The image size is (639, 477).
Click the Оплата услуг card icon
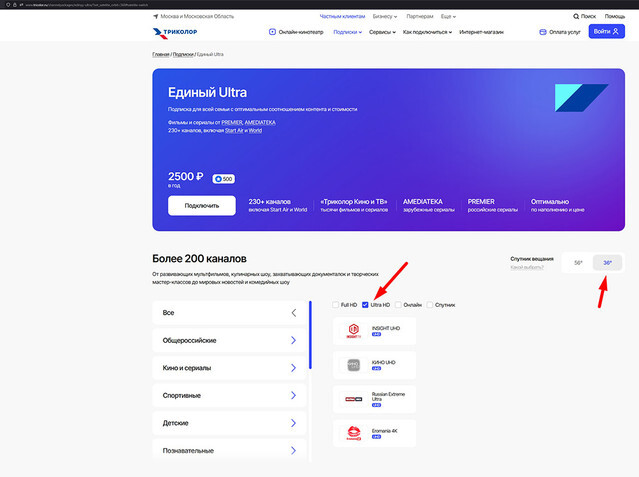coord(542,32)
